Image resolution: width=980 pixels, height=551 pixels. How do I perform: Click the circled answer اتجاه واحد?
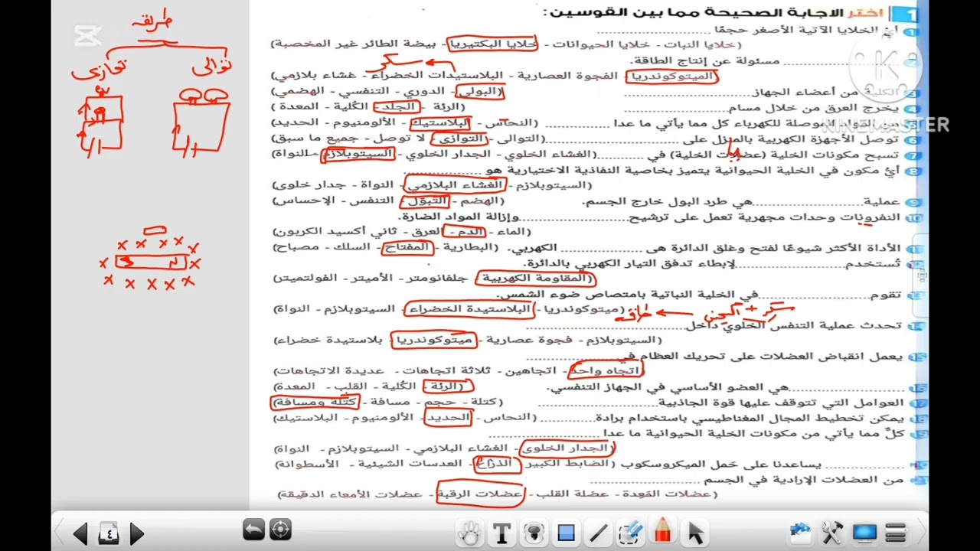[x=606, y=370]
